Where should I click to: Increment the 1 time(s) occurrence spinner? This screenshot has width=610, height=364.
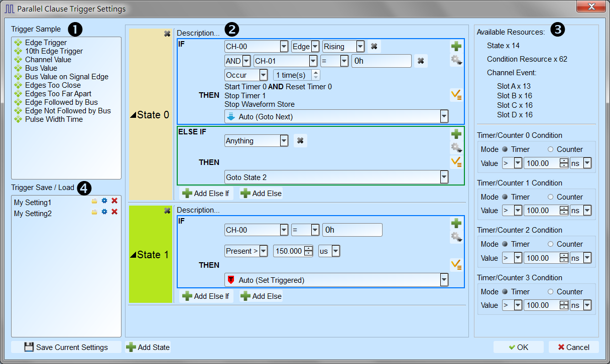pos(316,73)
